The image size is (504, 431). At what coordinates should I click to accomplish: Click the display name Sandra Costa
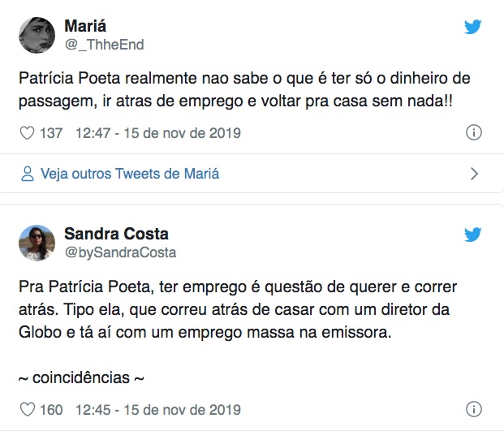[116, 234]
